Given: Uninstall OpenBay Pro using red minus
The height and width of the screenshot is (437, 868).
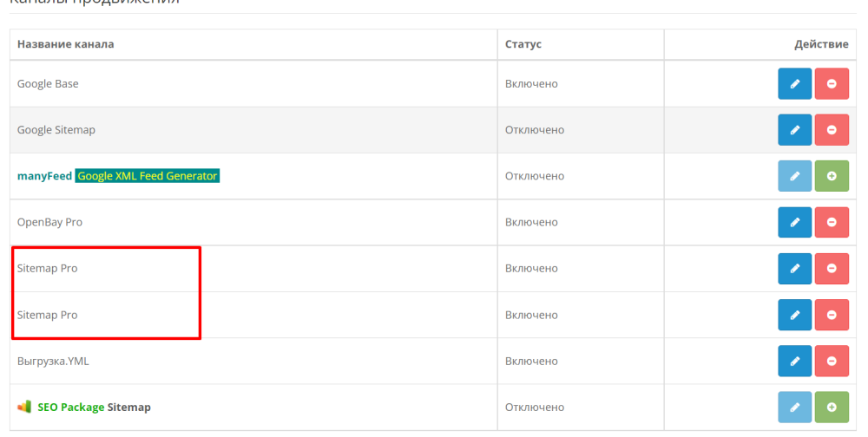Looking at the screenshot, I should click(x=832, y=222).
